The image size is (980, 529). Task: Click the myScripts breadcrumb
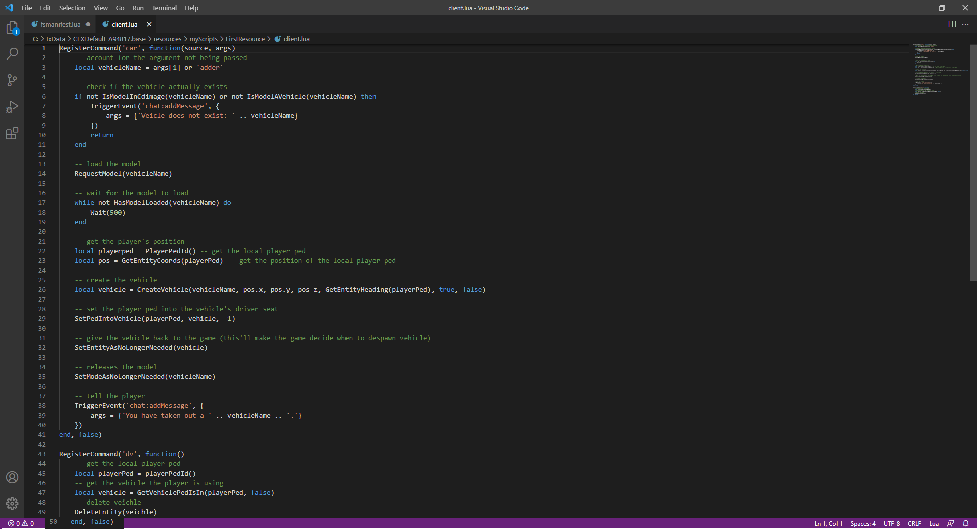click(x=204, y=39)
